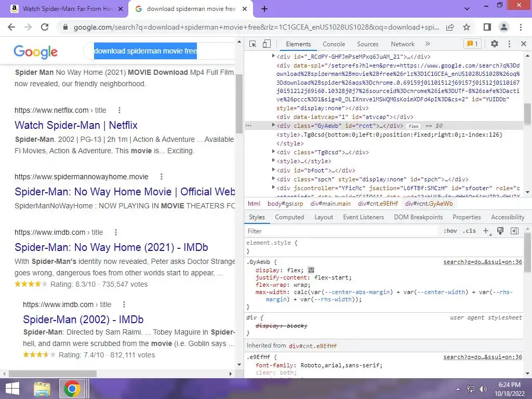Open Windows Start menu
Image resolution: width=532 pixels, height=399 pixels.
coord(12,389)
